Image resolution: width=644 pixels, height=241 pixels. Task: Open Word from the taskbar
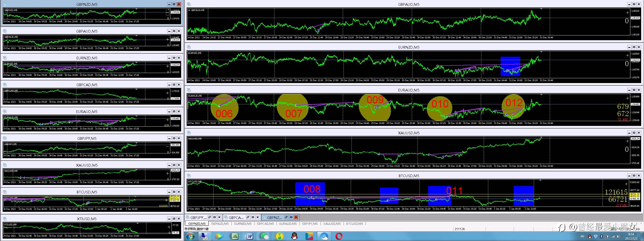click(250, 236)
